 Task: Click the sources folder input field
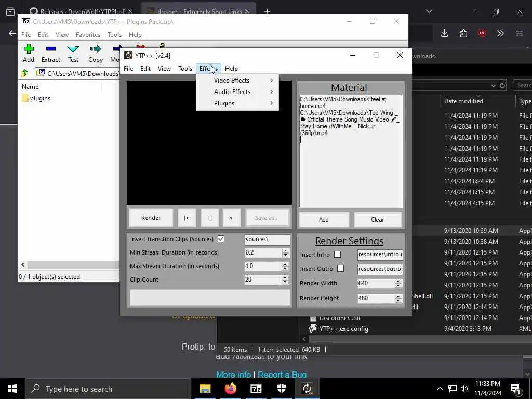pos(268,239)
